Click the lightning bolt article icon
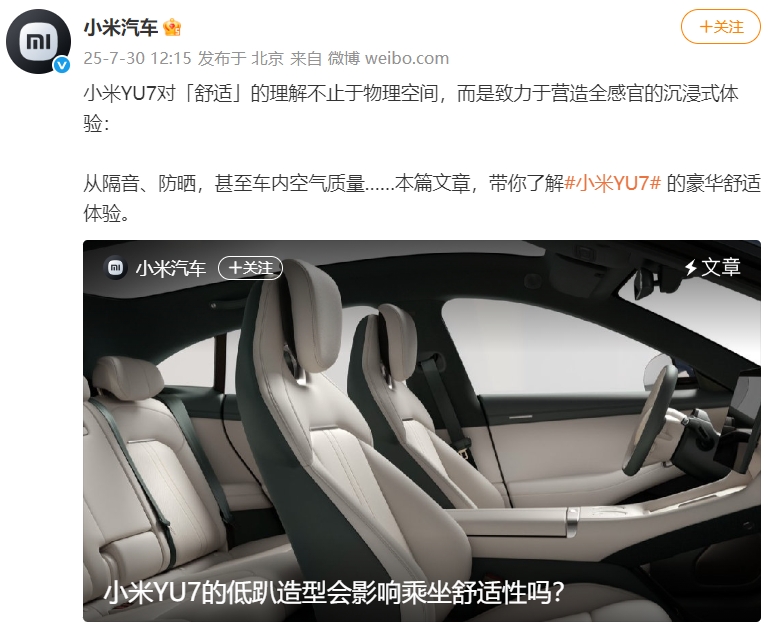 pos(690,267)
